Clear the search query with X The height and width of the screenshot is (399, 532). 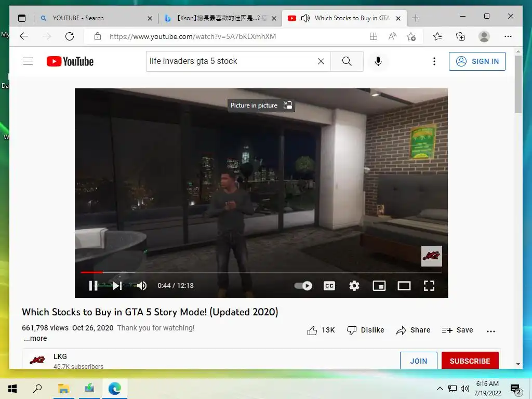point(321,61)
